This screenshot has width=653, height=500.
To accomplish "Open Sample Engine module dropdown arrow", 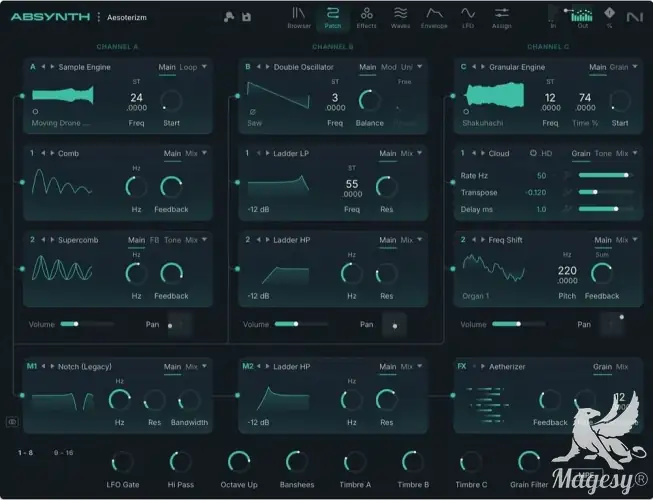I will [204, 67].
